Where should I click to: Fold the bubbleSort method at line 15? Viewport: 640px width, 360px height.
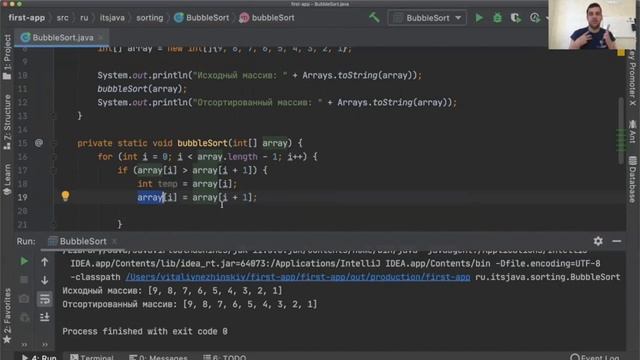click(53, 143)
